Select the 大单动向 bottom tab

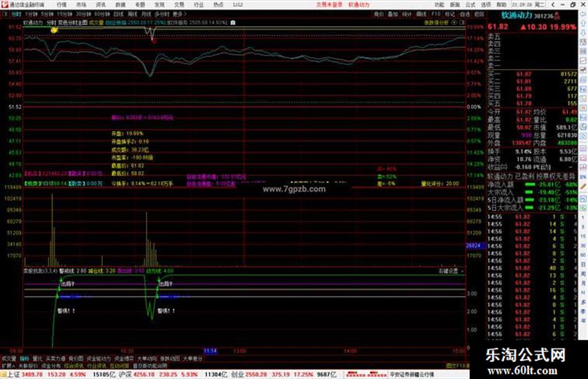tap(147, 358)
